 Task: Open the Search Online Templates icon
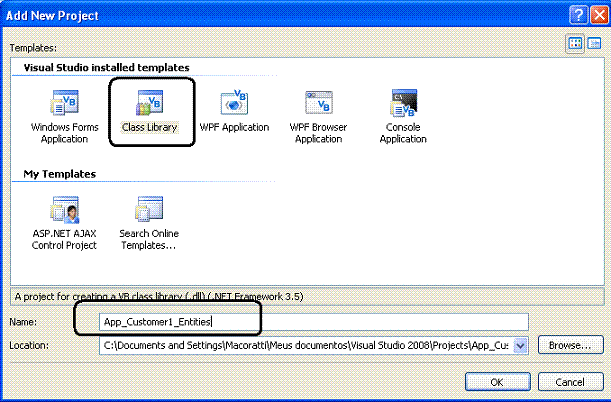(x=149, y=209)
